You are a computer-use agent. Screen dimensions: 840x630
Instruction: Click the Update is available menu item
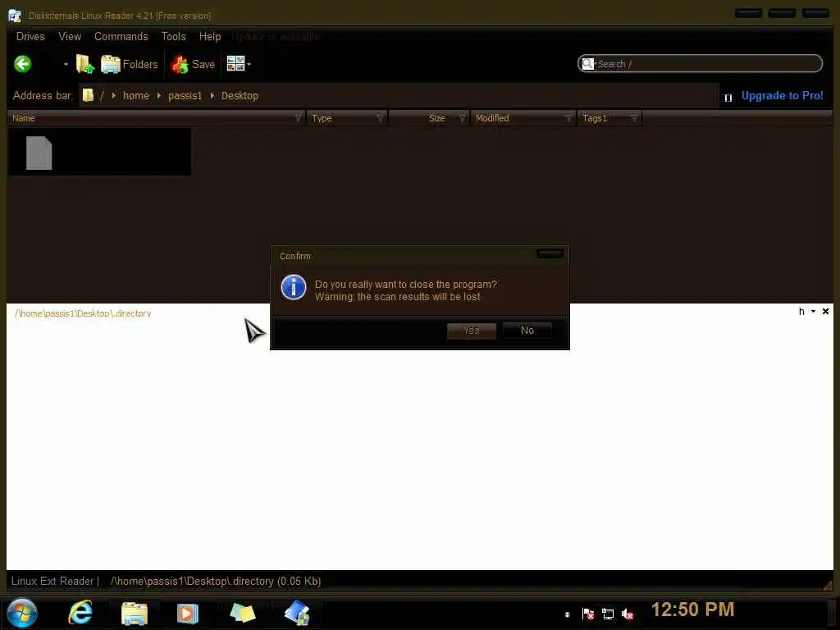276,36
